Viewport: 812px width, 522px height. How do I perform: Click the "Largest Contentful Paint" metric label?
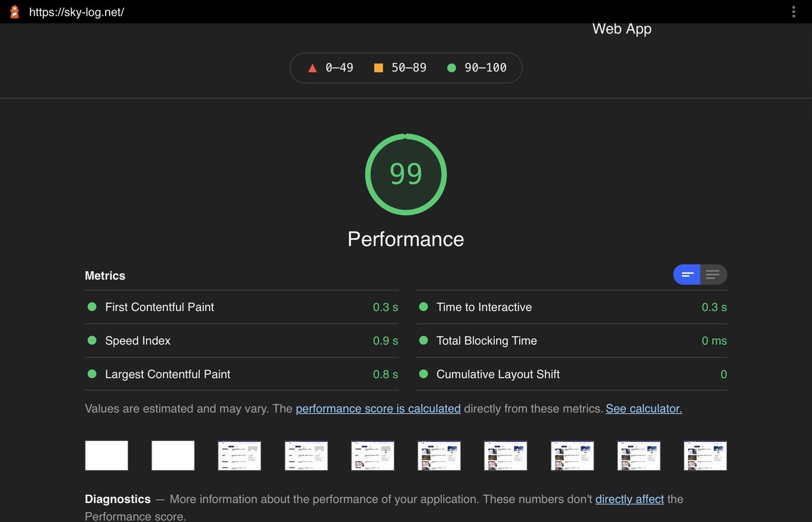click(x=168, y=374)
